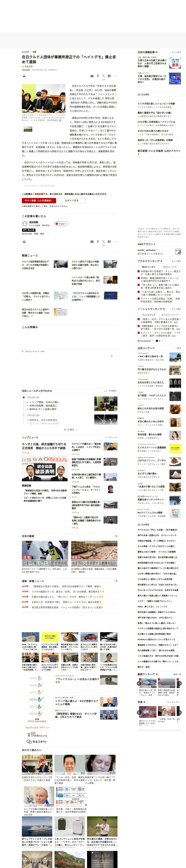
Task: Select the フェイスブック tab
Action: pos(148,315)
